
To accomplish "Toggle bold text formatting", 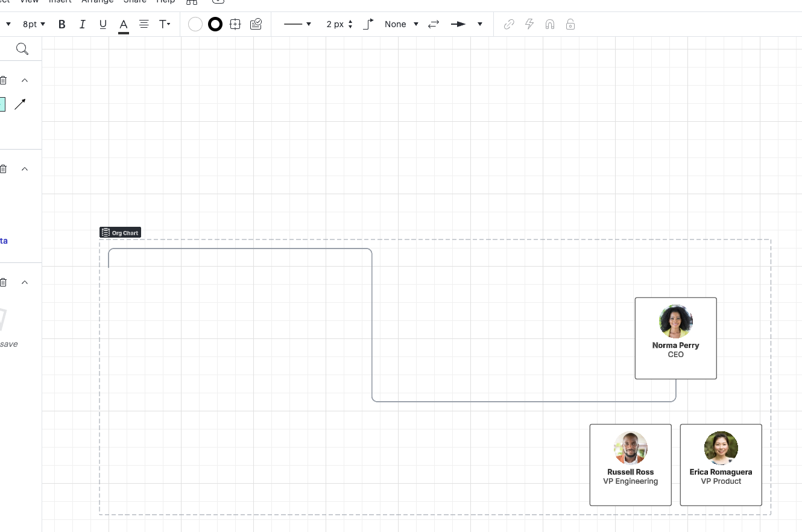I will [62, 24].
